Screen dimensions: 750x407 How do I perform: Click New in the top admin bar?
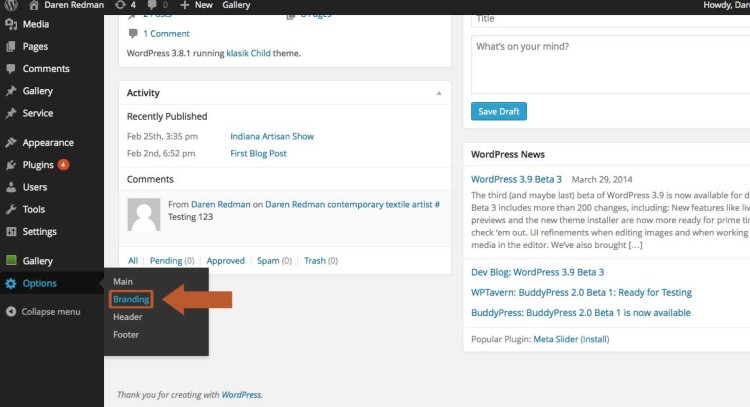[203, 5]
